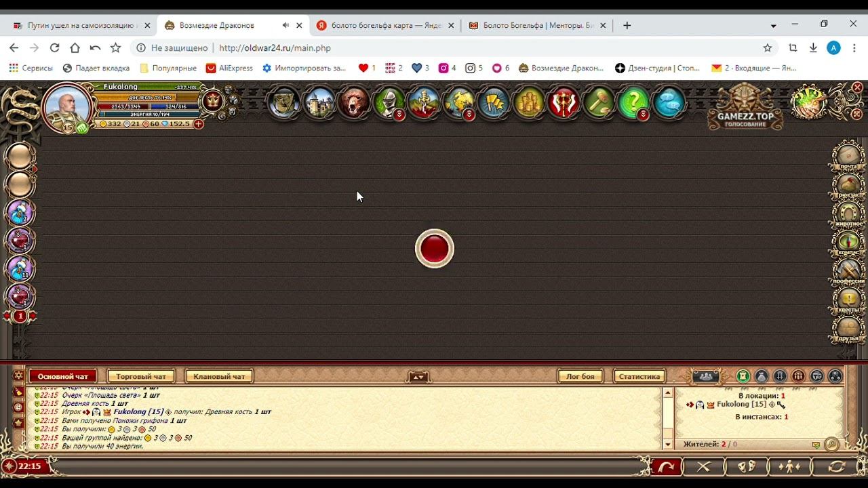The height and width of the screenshot is (488, 868).
Task: Open the Компас compass side button
Action: (x=848, y=242)
